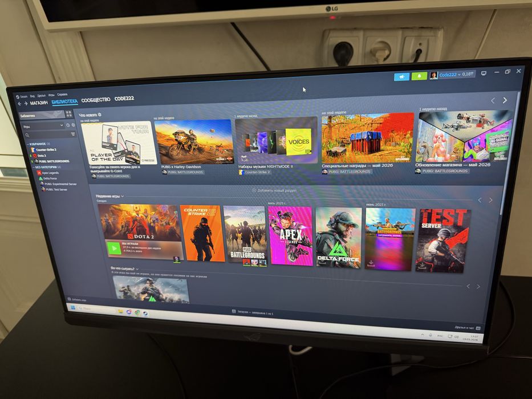Open the СООБЩЕСТВО tab

click(96, 100)
